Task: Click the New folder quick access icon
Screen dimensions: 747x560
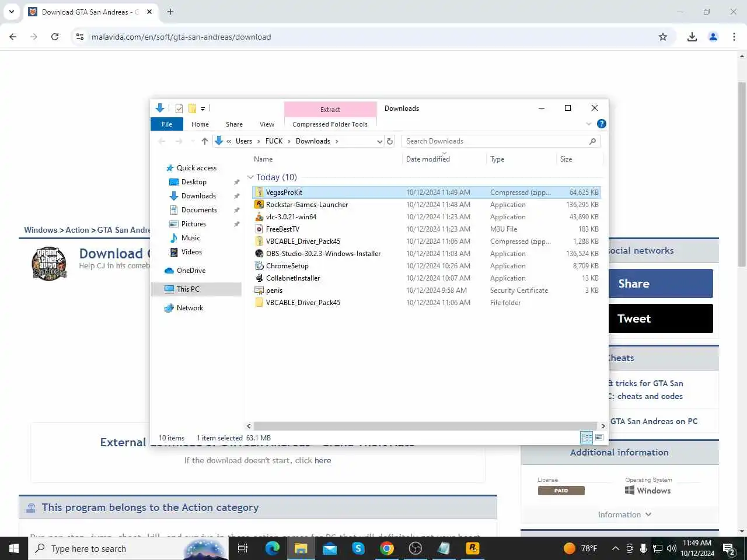Action: coord(192,108)
